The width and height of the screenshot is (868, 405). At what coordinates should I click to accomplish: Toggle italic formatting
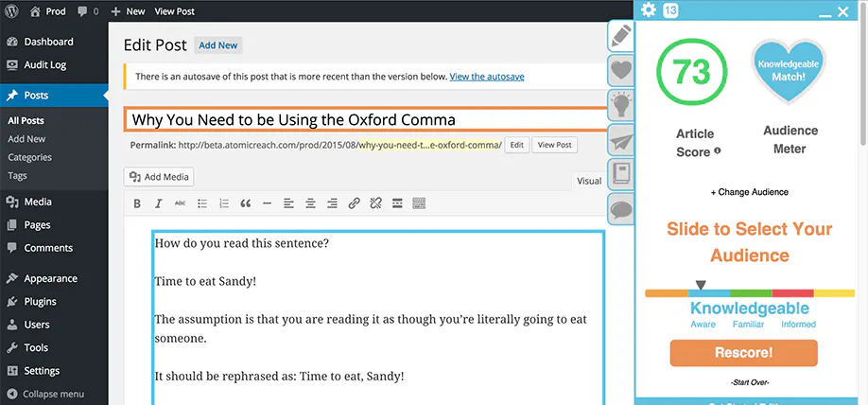(x=158, y=203)
